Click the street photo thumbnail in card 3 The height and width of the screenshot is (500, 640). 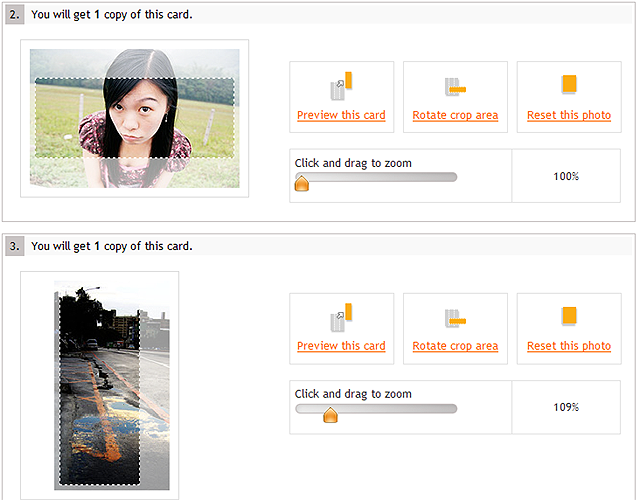pyautogui.click(x=112, y=385)
